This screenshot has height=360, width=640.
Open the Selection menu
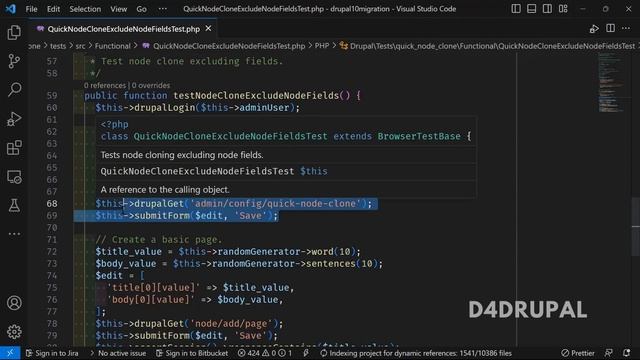(85, 9)
